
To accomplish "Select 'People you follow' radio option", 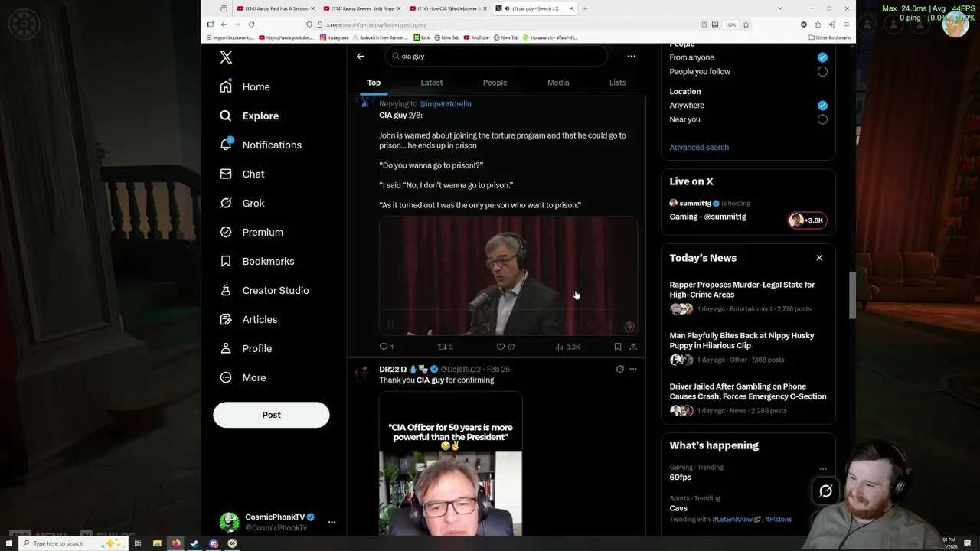I will pos(822,72).
